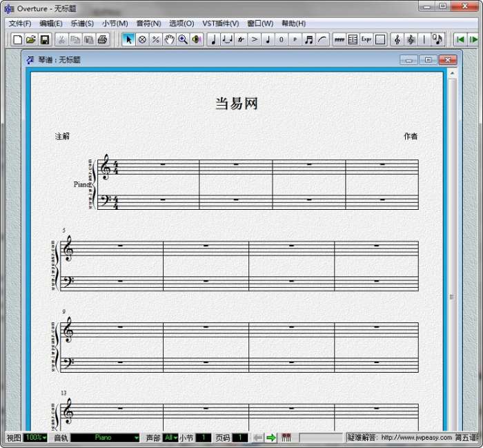Close the 琴谱 score sub-window
The width and height of the screenshot is (483, 448).
tap(448, 60)
